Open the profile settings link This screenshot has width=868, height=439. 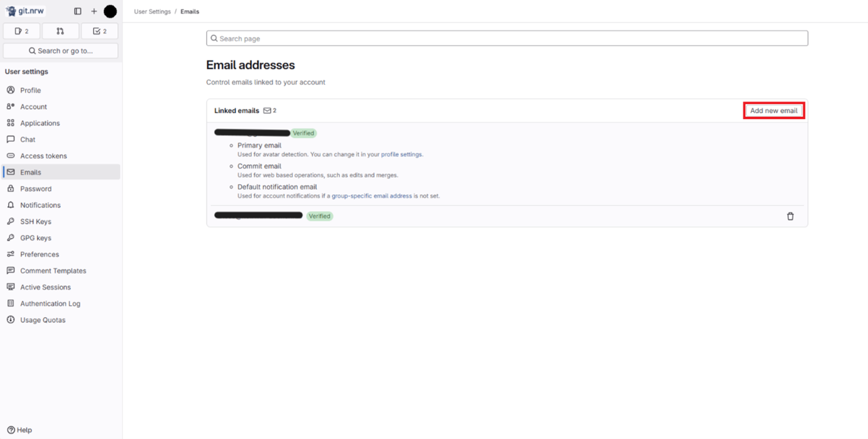(402, 154)
